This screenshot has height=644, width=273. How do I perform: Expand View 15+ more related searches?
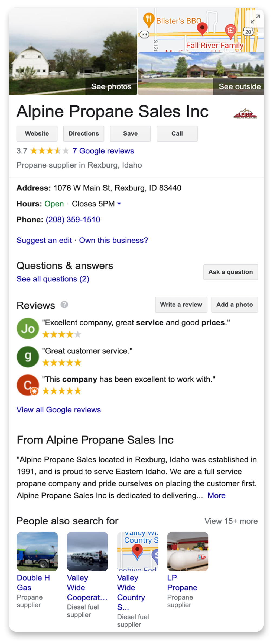(231, 521)
